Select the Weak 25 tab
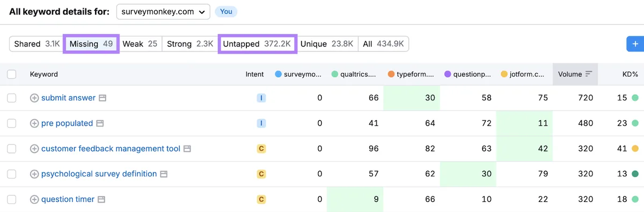Screen dimensions: 644x212 point(140,44)
